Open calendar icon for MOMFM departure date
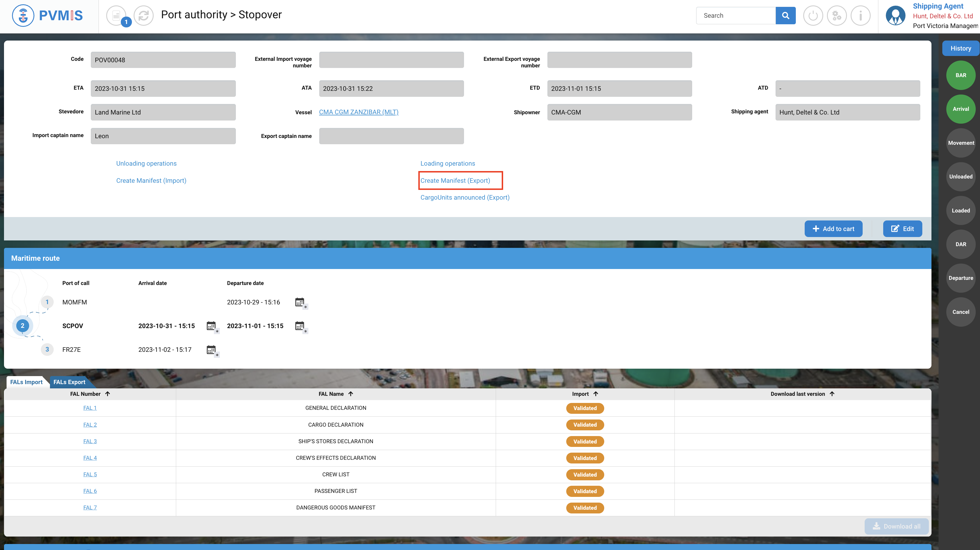Screen dimensions: 980x550 (x=300, y=302)
